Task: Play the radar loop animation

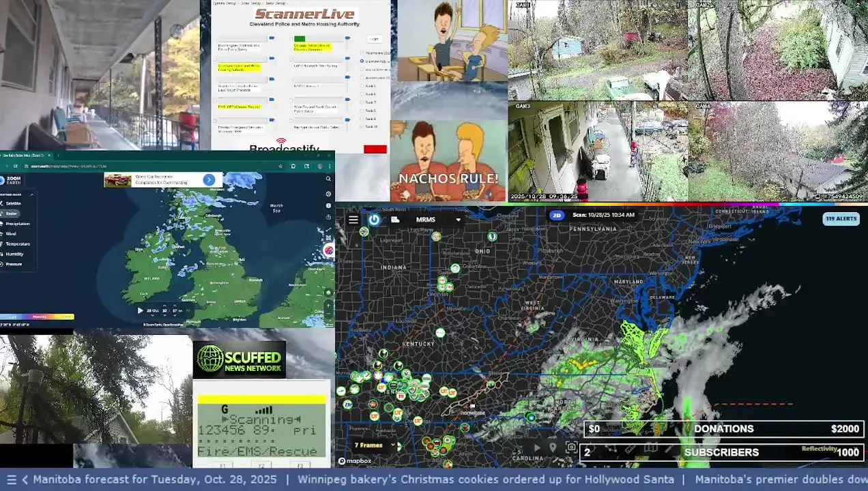Action: [x=536, y=448]
